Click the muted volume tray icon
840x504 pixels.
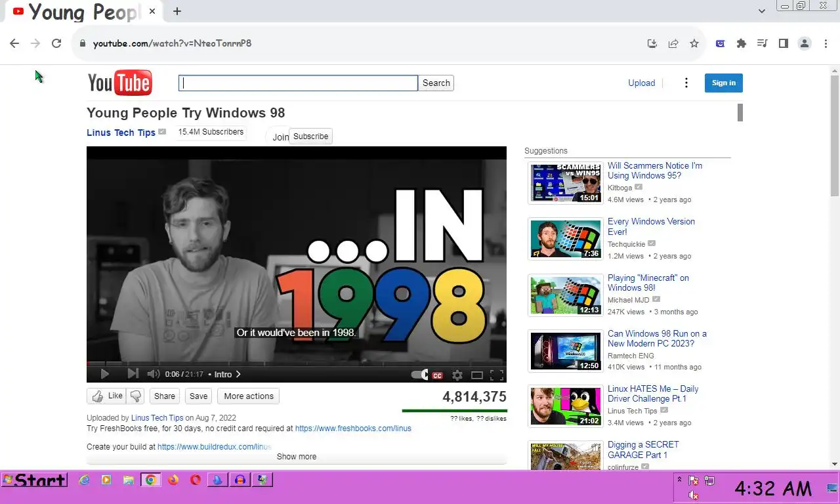pos(694,495)
